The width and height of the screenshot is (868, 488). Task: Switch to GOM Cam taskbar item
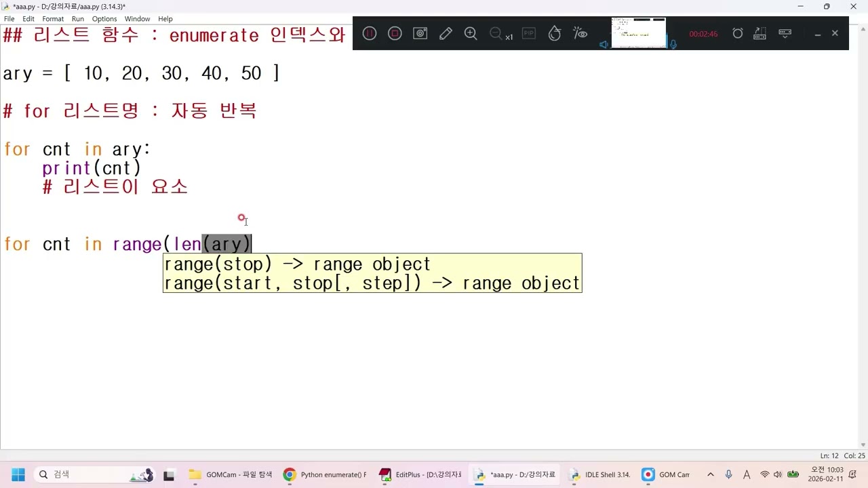click(666, 474)
